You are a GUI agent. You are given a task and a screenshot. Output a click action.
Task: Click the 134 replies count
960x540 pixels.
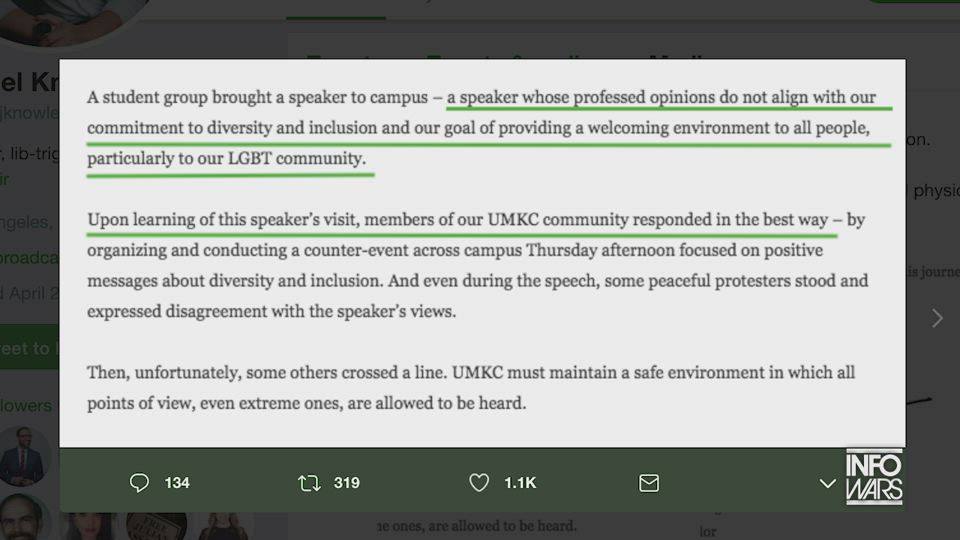(177, 483)
